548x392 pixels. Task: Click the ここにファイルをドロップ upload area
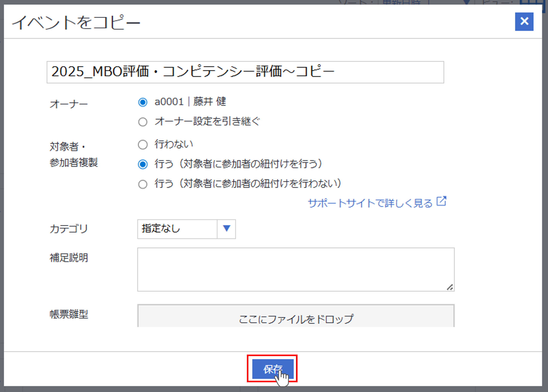pyautogui.click(x=296, y=318)
